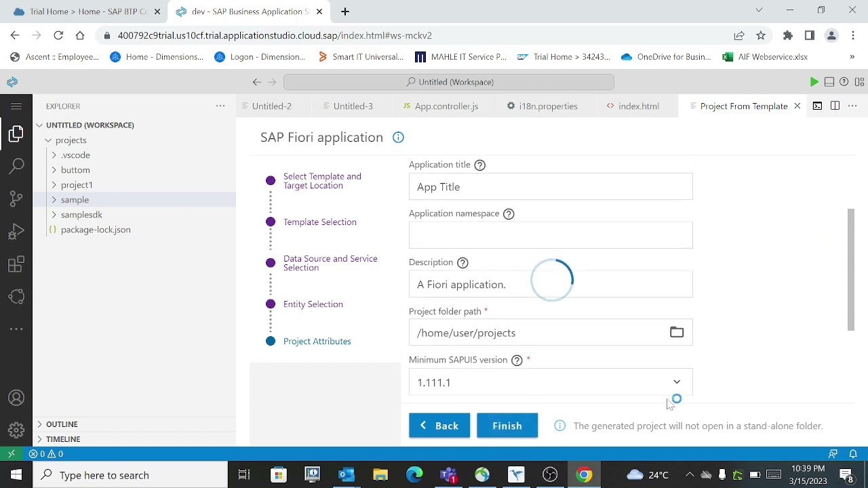Open the Extensions view in activity bar
The image size is (868, 488).
pos(16,264)
